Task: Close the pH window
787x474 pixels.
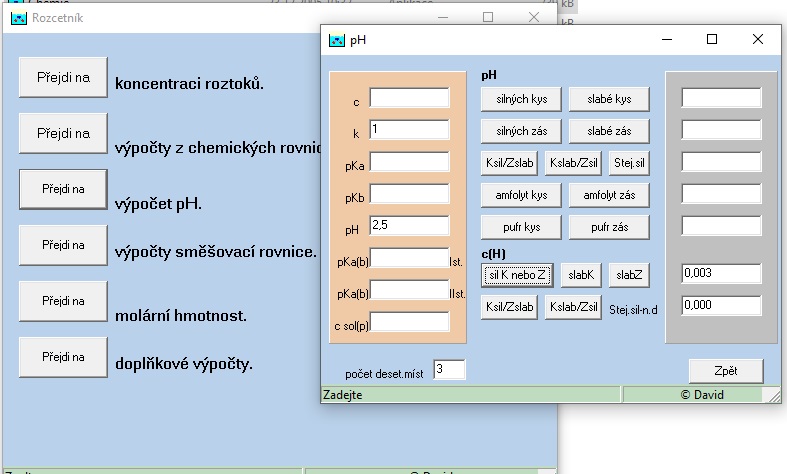Action: pyautogui.click(x=758, y=39)
